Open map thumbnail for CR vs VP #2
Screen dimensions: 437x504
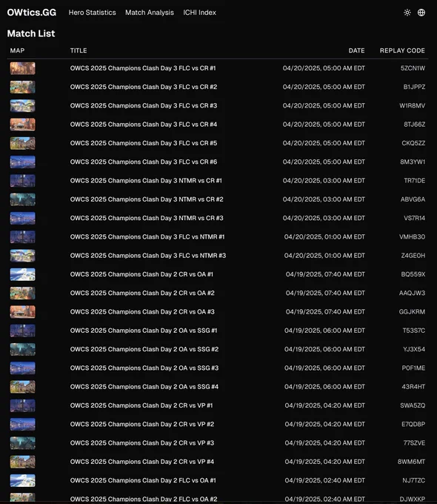[x=22, y=424]
